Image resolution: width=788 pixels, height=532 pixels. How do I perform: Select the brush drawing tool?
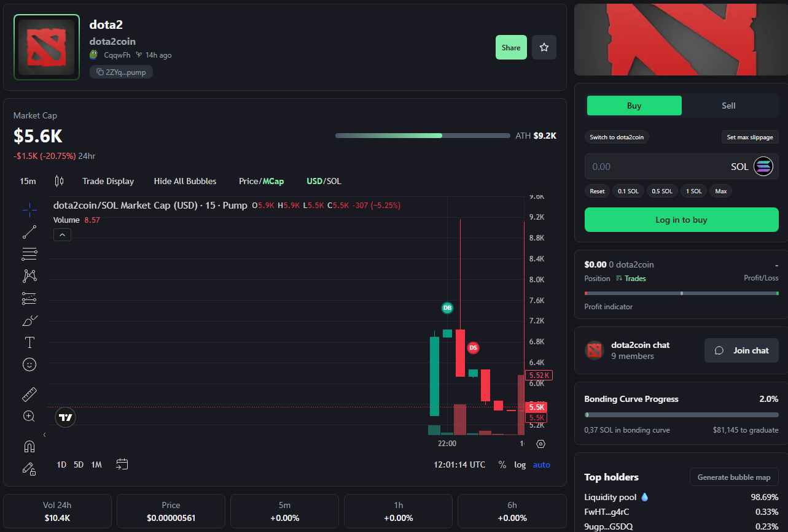tap(29, 320)
